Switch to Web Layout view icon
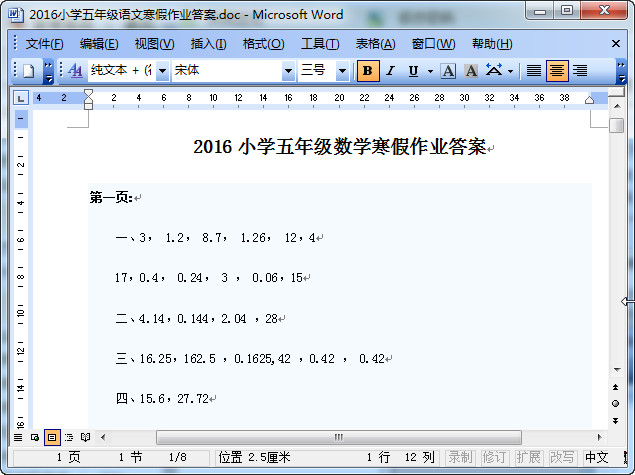 35,437
